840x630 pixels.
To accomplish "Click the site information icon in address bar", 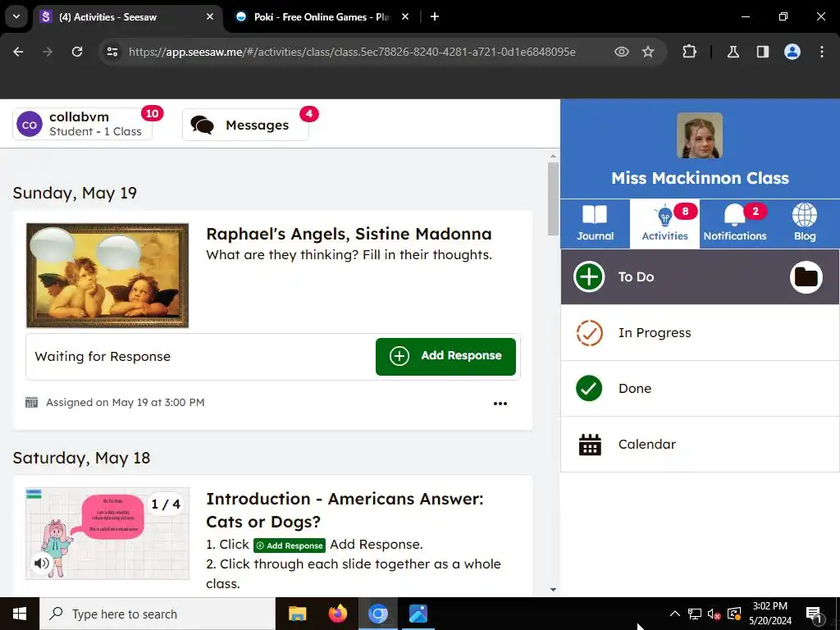I will coord(112,52).
